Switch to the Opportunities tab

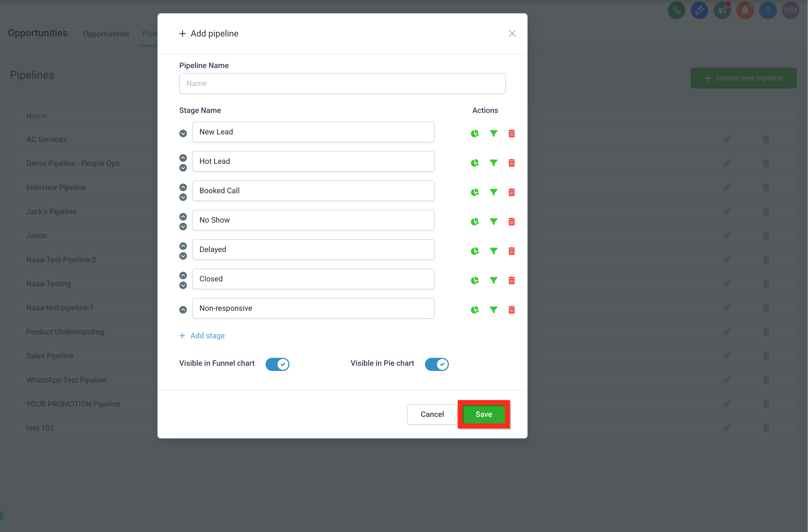point(106,34)
